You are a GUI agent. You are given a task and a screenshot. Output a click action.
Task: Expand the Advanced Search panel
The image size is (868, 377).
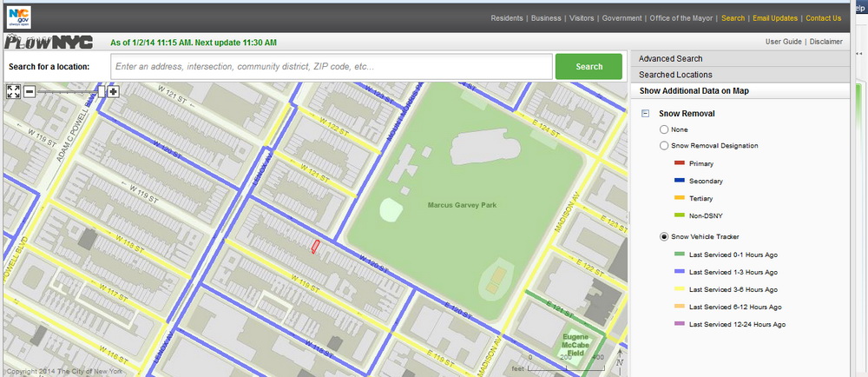[x=740, y=59]
